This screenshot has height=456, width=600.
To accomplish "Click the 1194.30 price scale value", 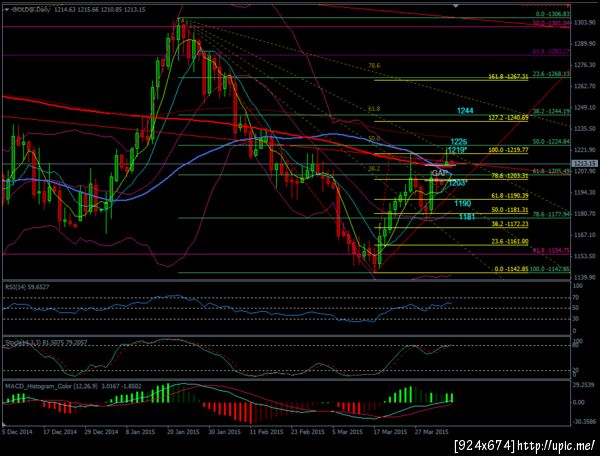I will pyautogui.click(x=585, y=192).
